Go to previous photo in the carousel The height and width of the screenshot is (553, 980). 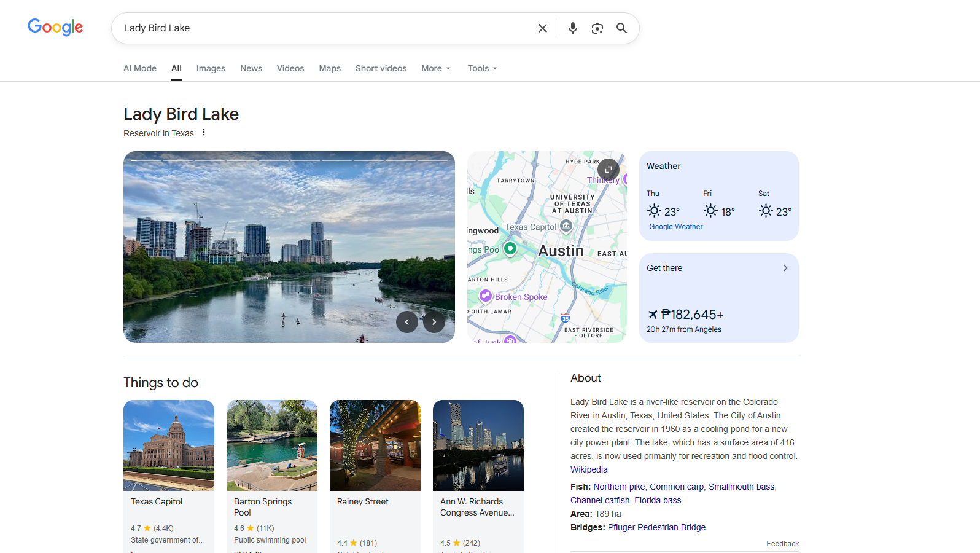tap(406, 322)
